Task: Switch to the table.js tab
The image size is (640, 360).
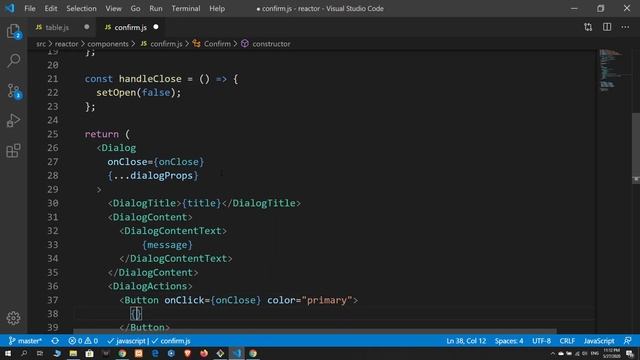Action: pos(57,27)
